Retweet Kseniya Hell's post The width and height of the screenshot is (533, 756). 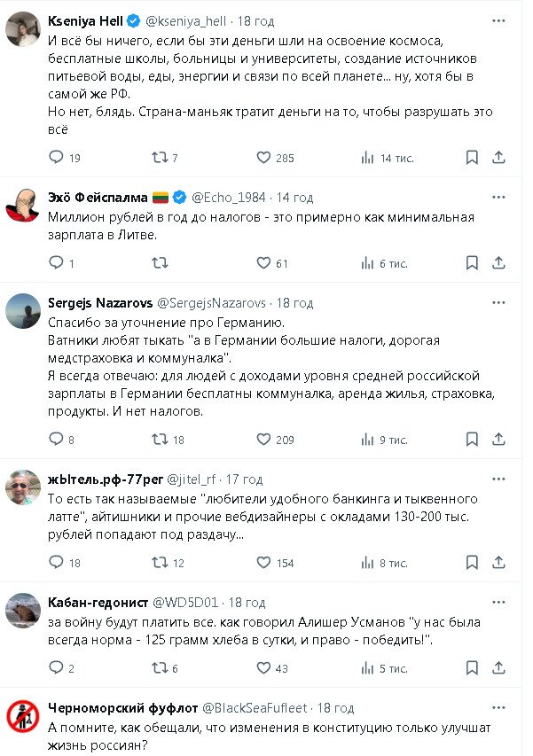161,158
